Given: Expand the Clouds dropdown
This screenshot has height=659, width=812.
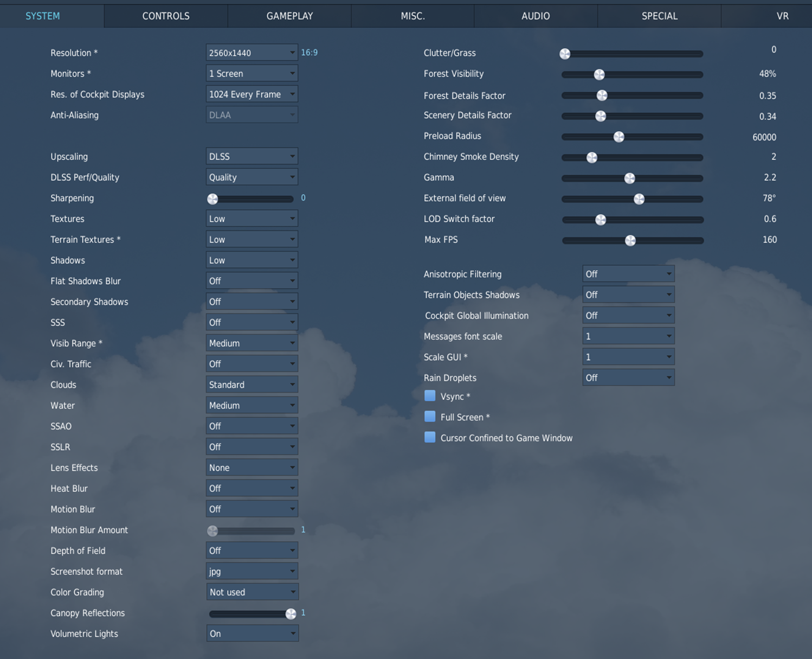Looking at the screenshot, I should pyautogui.click(x=252, y=385).
